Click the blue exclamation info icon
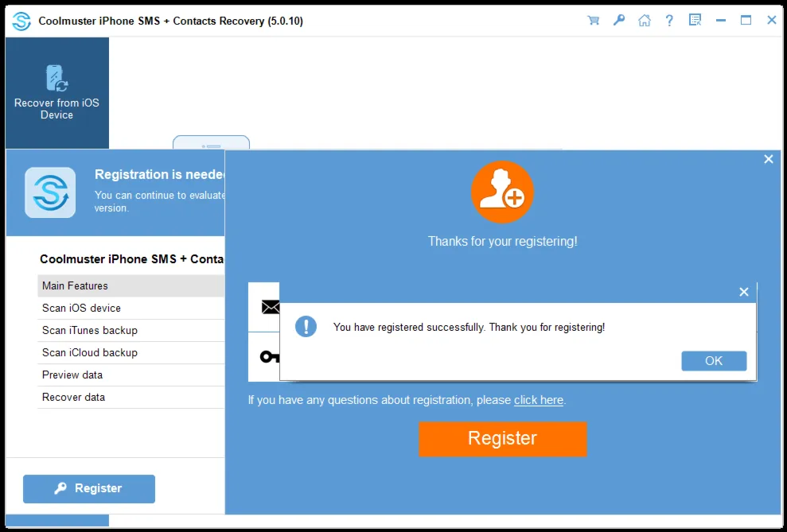Image resolution: width=787 pixels, height=532 pixels. (306, 327)
